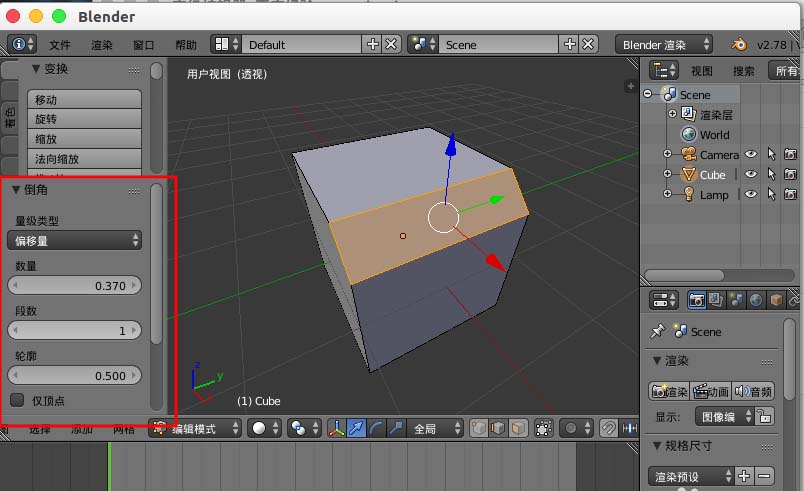
Task: Click the Camera object icon in outliner
Action: [689, 154]
